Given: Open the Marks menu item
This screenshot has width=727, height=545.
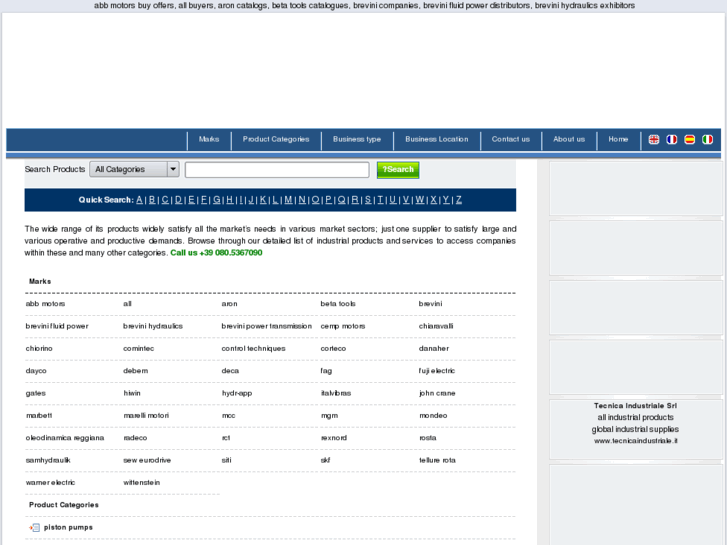Looking at the screenshot, I should pos(209,139).
